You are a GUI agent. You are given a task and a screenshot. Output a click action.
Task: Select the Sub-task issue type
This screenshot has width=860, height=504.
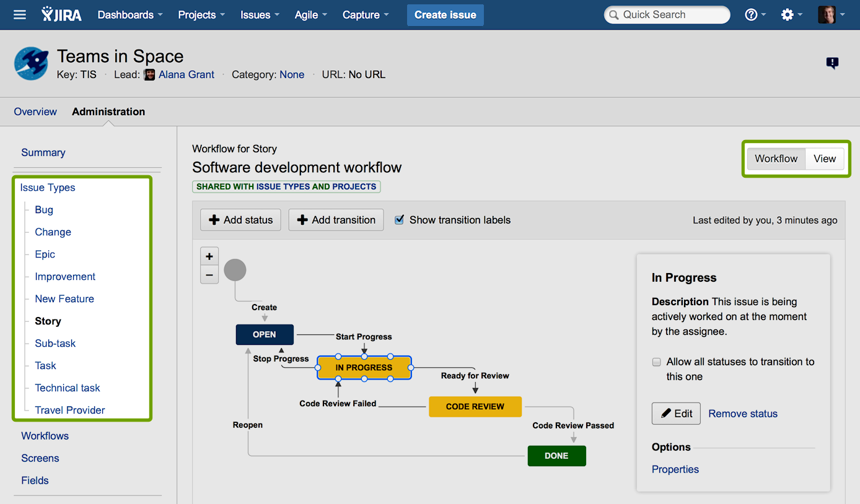55,344
